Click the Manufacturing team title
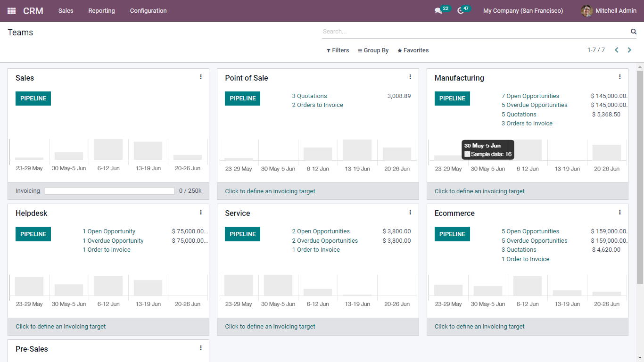The height and width of the screenshot is (362, 644). [x=459, y=78]
